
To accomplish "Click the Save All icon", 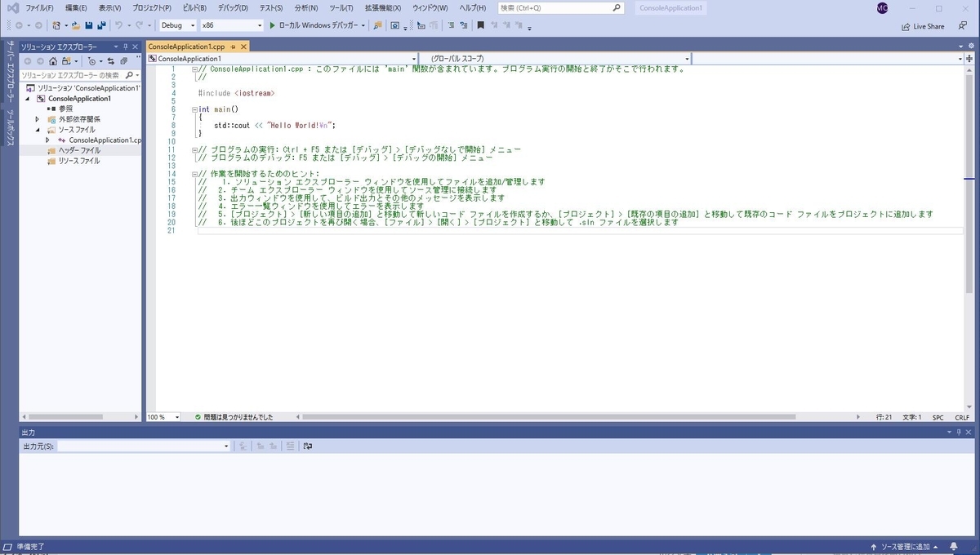I will [100, 25].
